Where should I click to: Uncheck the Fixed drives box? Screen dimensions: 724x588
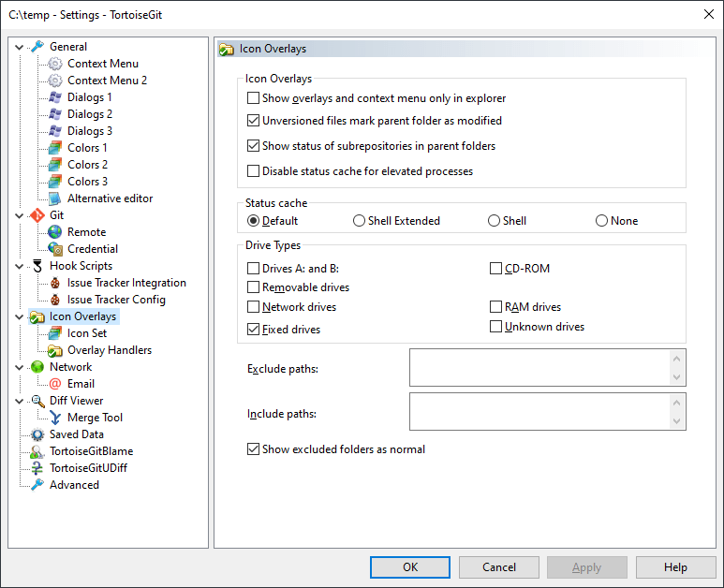(x=253, y=329)
